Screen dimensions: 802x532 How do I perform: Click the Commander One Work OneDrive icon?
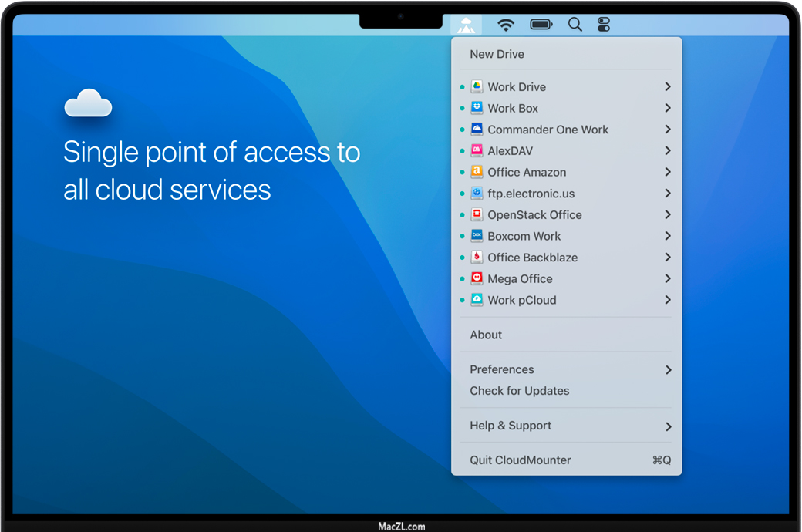[x=477, y=130]
